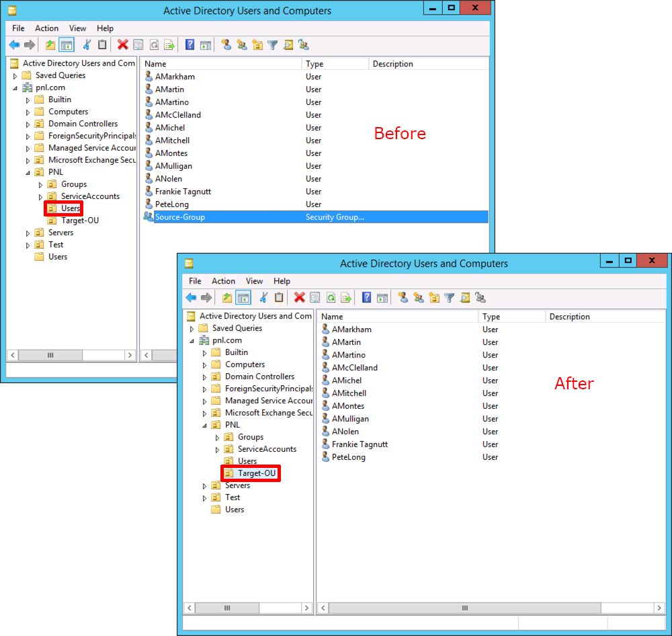Expand the Servers node in the After window
This screenshot has width=672, height=636.
click(204, 486)
